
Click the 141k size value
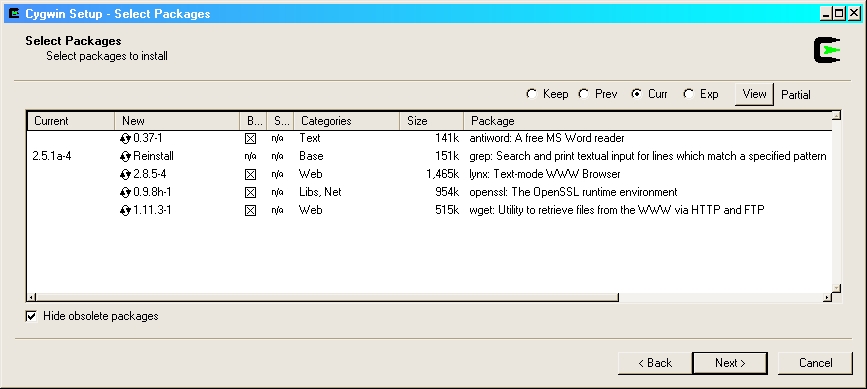tap(447, 138)
